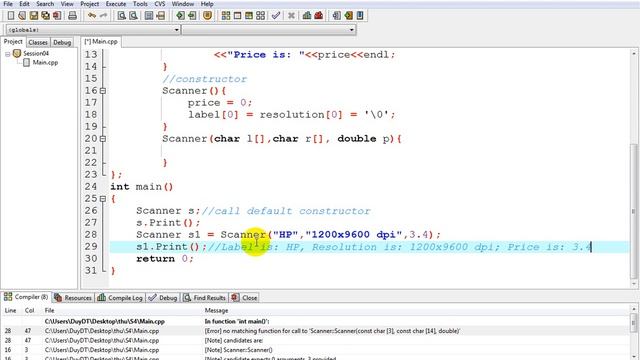Switch to the Resources bottom tab
Viewport: 640px width, 360px height.
point(73,298)
